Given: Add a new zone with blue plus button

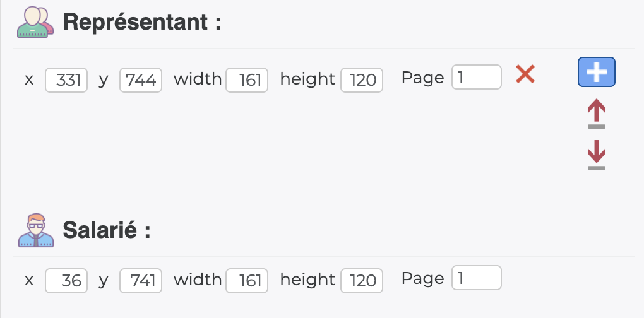Looking at the screenshot, I should point(596,73).
